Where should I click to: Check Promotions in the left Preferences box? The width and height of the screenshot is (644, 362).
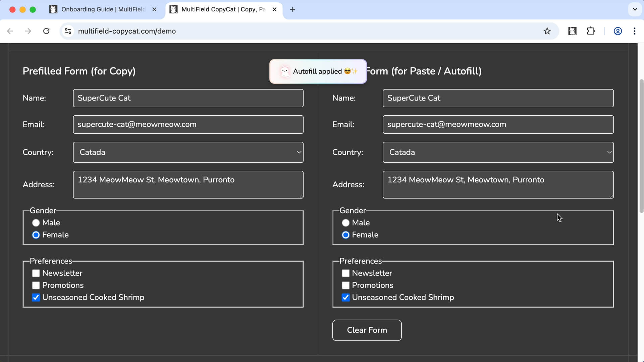(x=36, y=285)
